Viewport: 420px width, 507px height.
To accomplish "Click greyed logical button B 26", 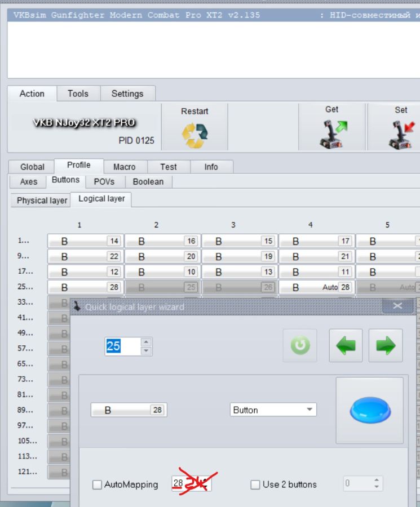I will pyautogui.click(x=240, y=287).
